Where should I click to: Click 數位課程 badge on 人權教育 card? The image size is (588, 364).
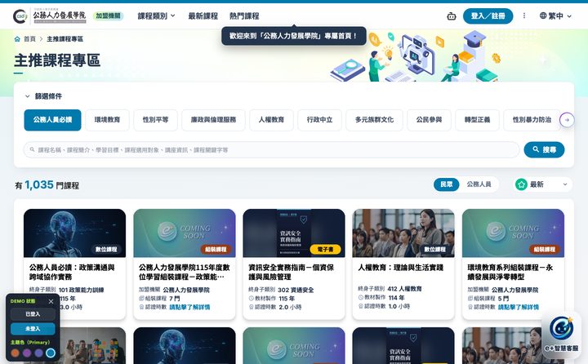pos(434,249)
